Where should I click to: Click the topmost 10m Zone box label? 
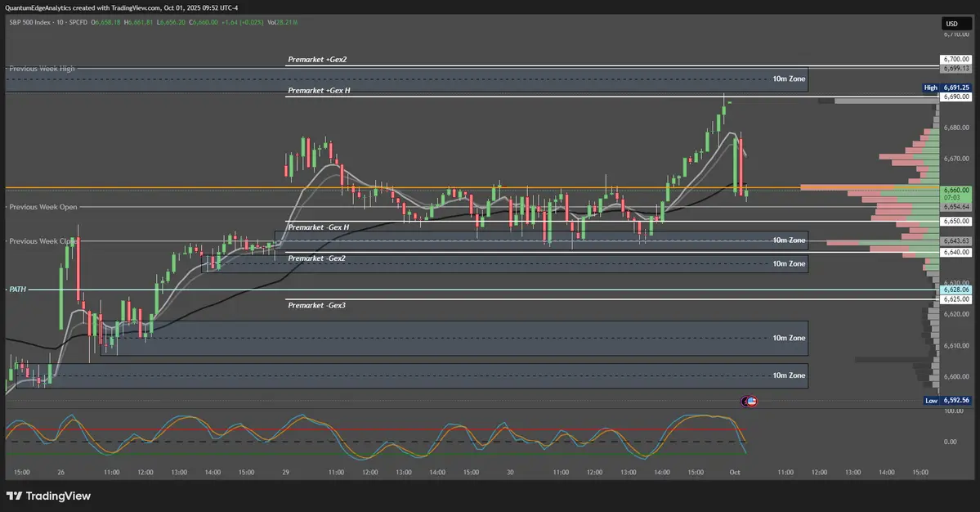(x=789, y=79)
